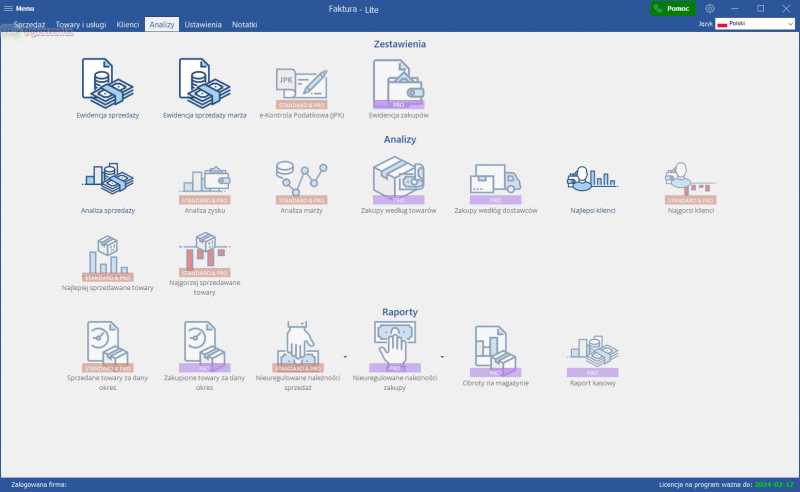The height and width of the screenshot is (492, 800).
Task: Expand arrow next to Nieuregulowane należności zakupy
Action: coord(442,356)
